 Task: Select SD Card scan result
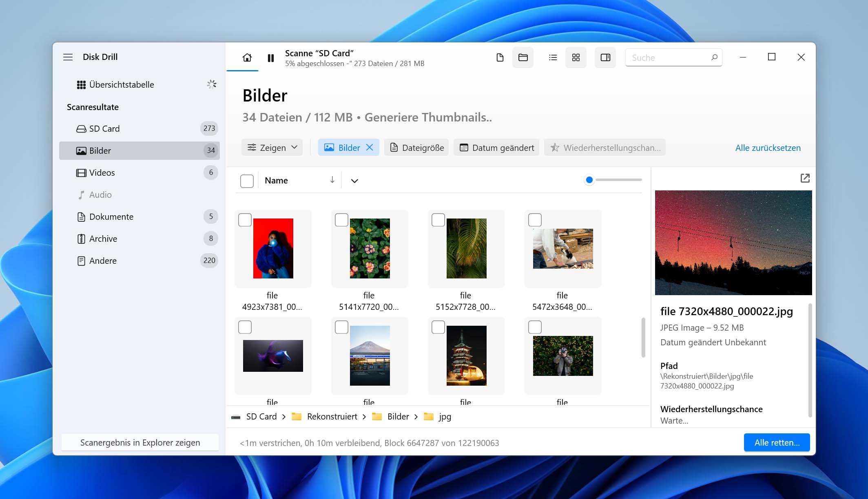(x=139, y=128)
